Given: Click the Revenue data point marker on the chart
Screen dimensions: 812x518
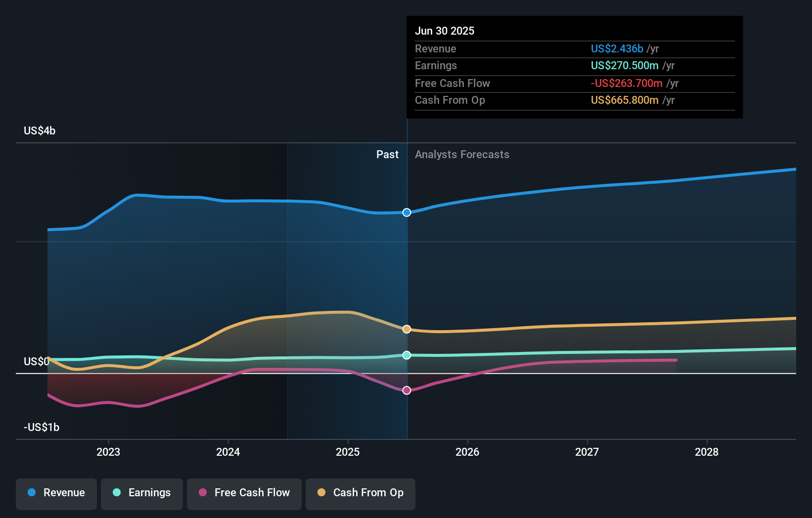Looking at the screenshot, I should click(x=406, y=213).
